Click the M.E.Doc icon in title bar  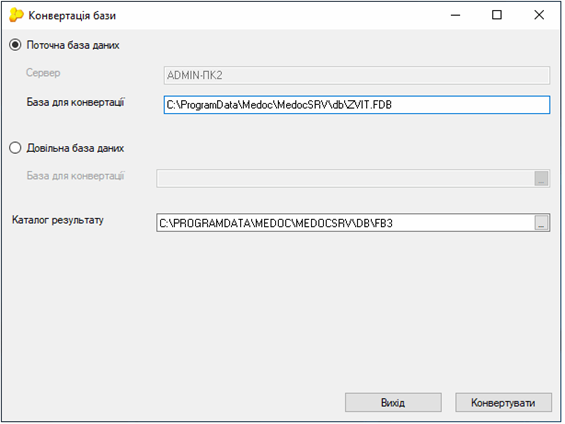tap(16, 15)
